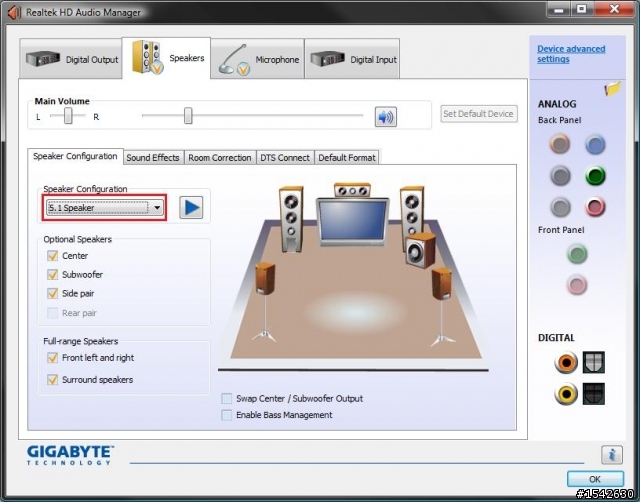Image resolution: width=640 pixels, height=502 pixels.
Task: Uncheck the Center optional speaker
Action: [x=52, y=256]
